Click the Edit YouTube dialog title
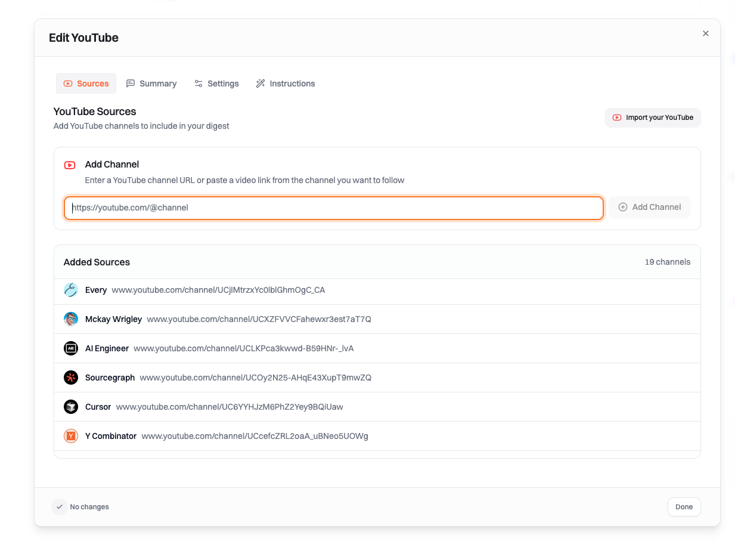Viewport: 735px width, 560px height. coord(83,38)
